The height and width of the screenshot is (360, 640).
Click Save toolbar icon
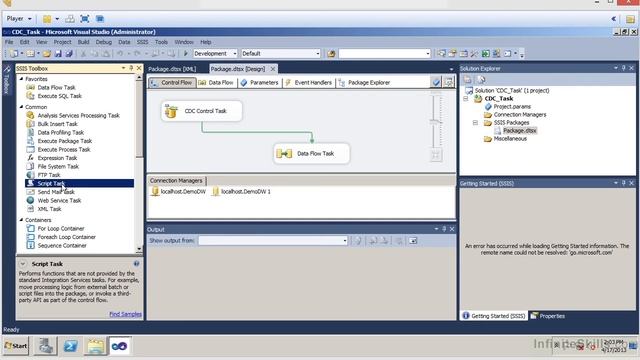[58, 53]
